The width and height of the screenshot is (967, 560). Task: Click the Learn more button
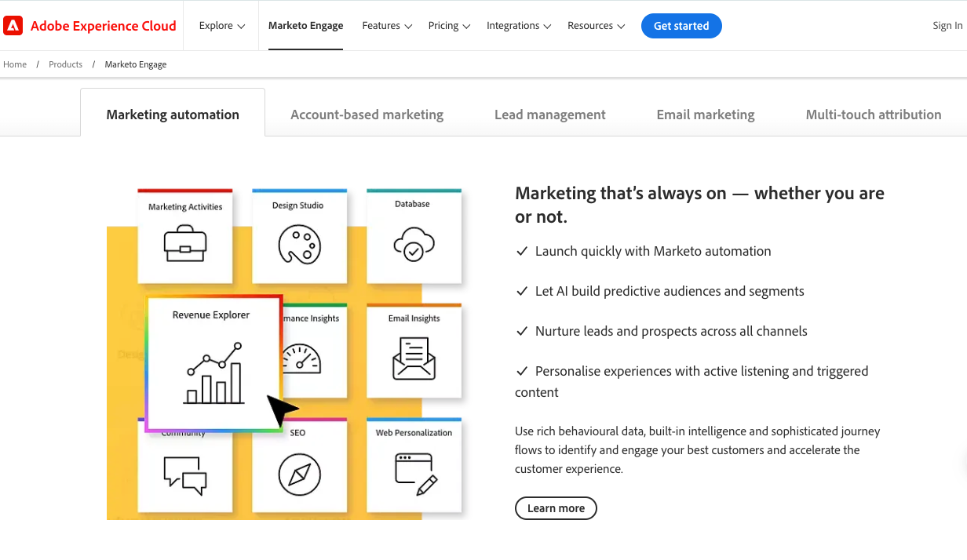[x=556, y=508]
